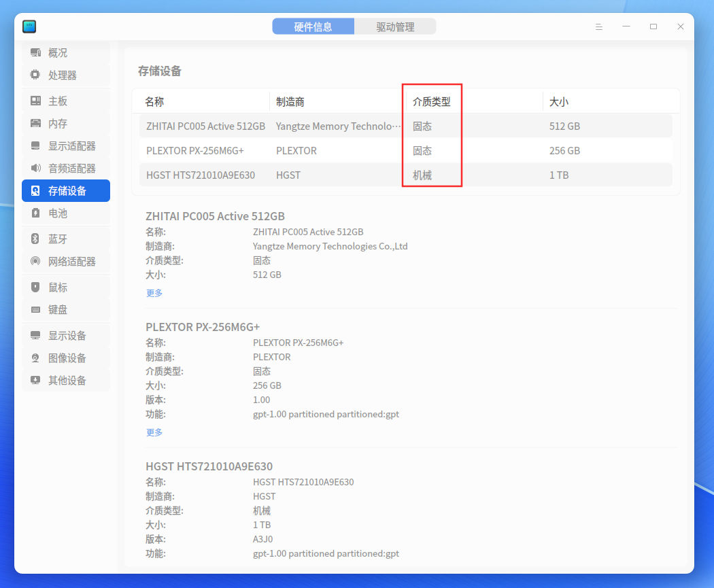714x588 pixels.
Task: Click the 蓝牙 sidebar label
Action: [x=58, y=239]
